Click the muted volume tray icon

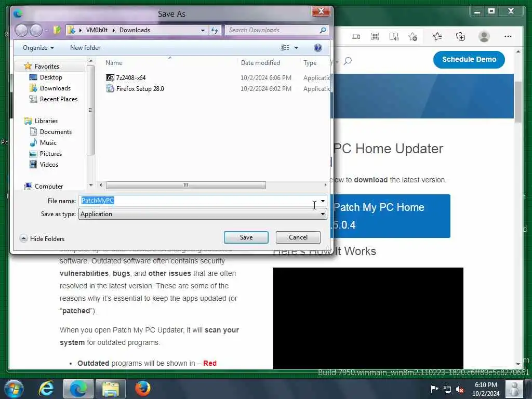coord(460,389)
